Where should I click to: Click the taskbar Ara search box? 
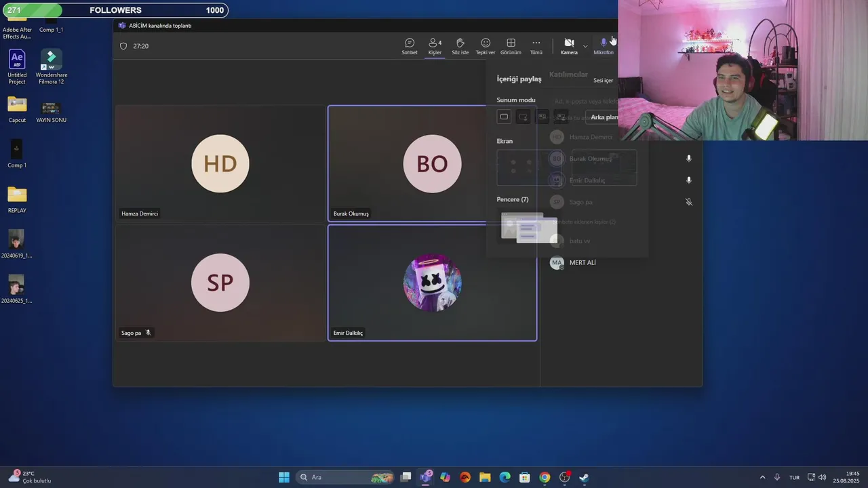[347, 477]
